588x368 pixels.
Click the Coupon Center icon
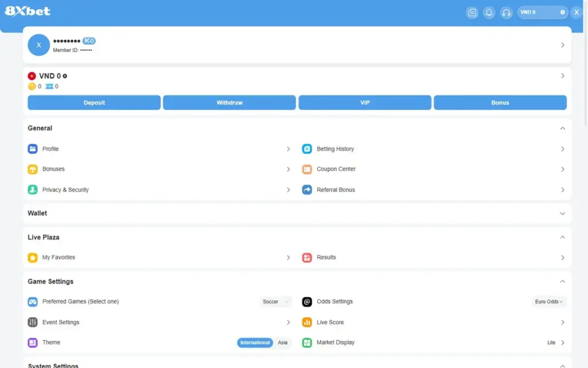[307, 170]
